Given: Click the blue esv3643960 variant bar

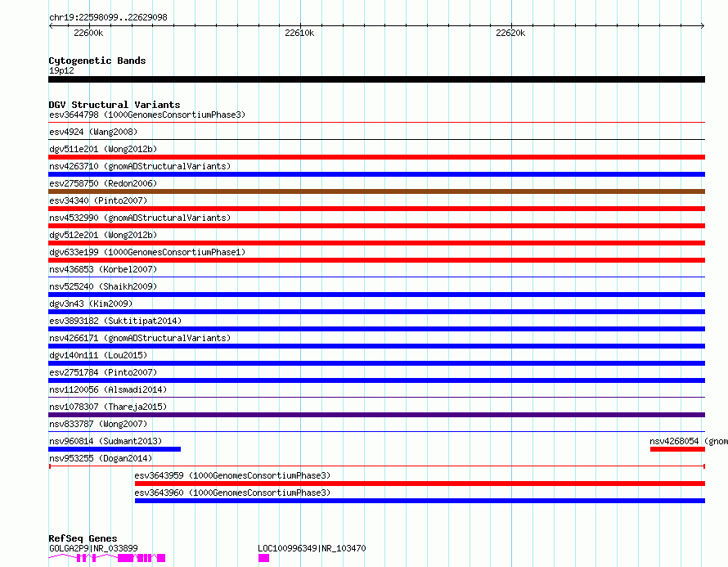Looking at the screenshot, I should 420,501.
